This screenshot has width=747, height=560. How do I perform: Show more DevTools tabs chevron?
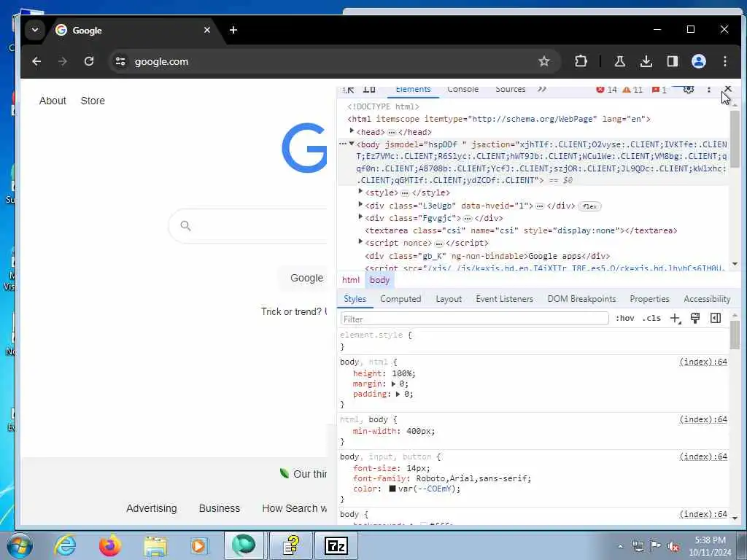coord(542,89)
